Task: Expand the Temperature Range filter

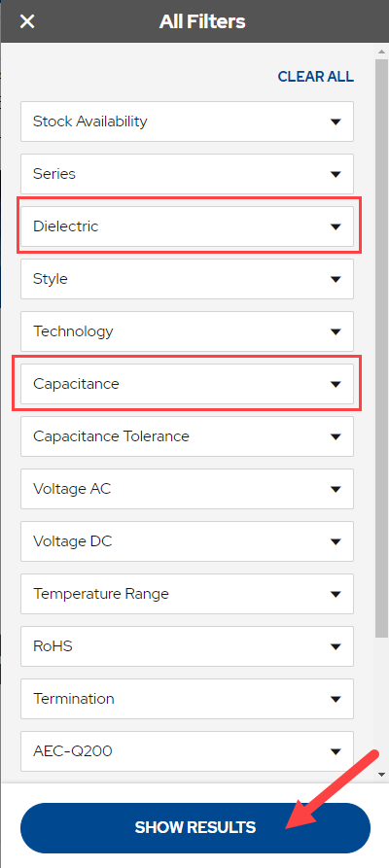Action: (188, 594)
